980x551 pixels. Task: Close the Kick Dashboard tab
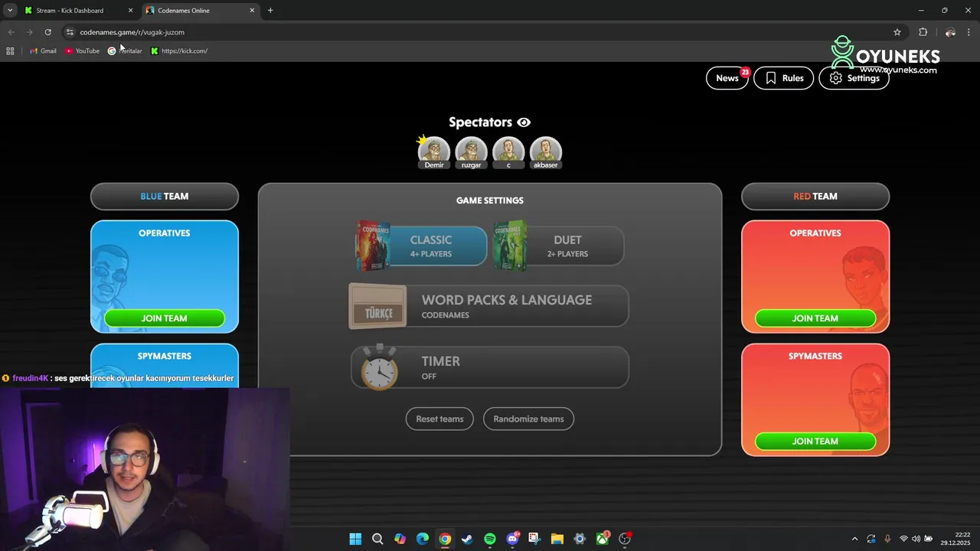click(x=130, y=11)
